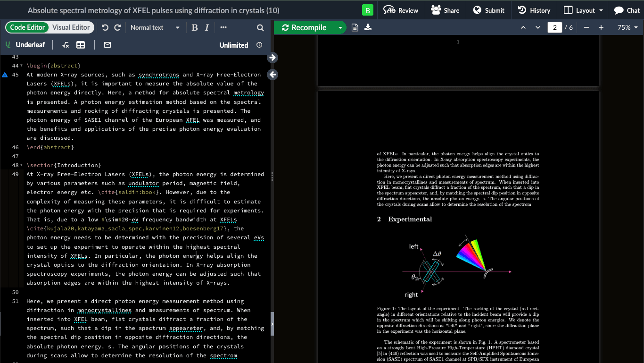Screen dimensions: 644x363
Task: Click the envelope mail icon
Action: pos(107,45)
